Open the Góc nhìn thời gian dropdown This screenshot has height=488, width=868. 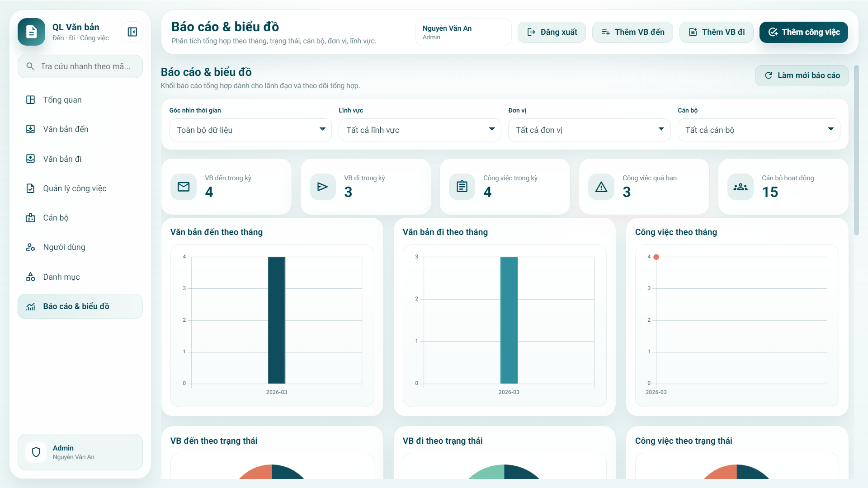click(250, 130)
